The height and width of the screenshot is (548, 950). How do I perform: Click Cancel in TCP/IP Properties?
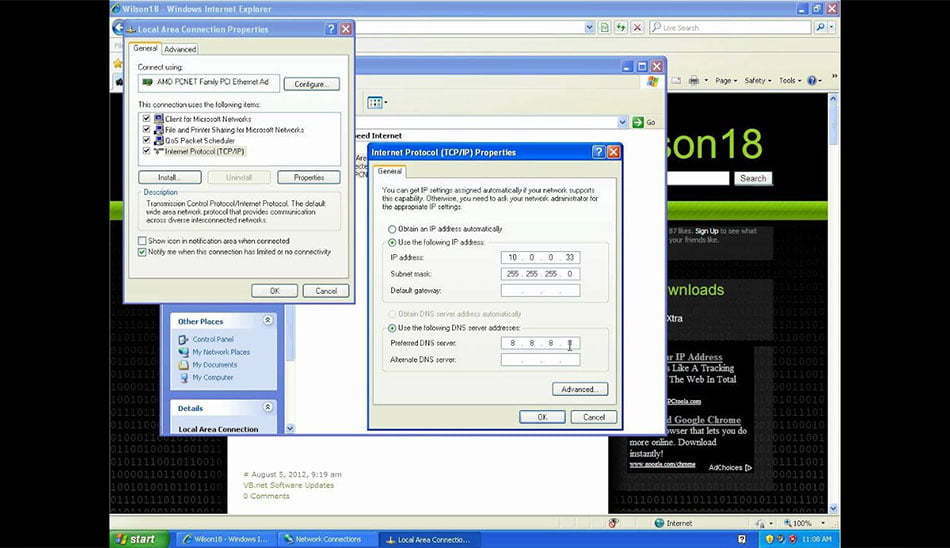tap(594, 417)
